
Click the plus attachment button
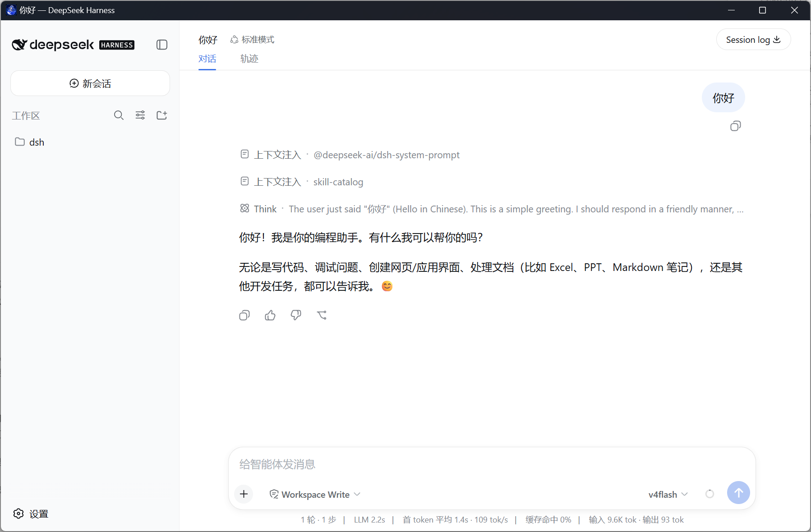[x=244, y=494]
